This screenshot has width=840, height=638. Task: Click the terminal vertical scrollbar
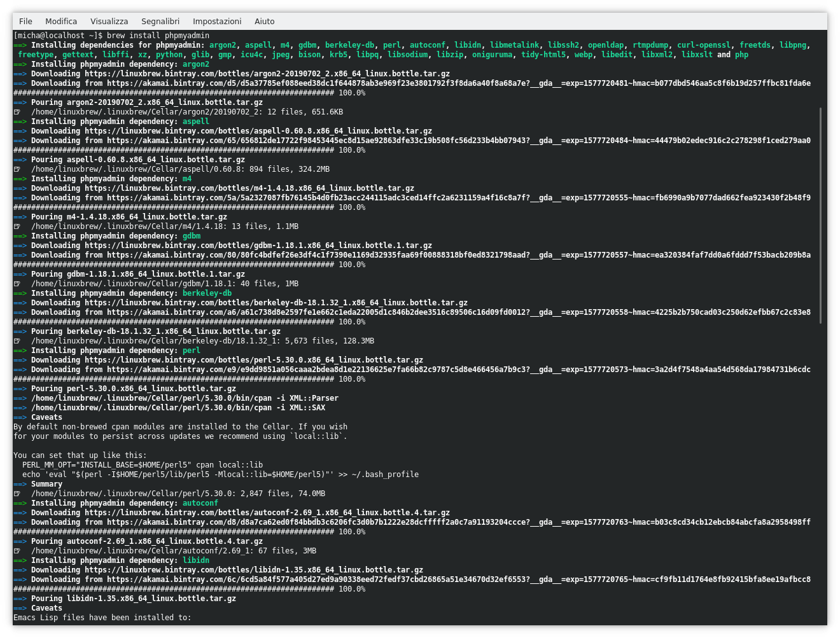pyautogui.click(x=820, y=215)
